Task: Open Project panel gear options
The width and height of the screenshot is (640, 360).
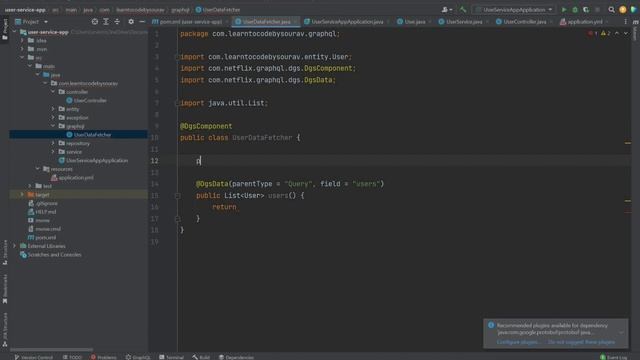Action: [131, 22]
